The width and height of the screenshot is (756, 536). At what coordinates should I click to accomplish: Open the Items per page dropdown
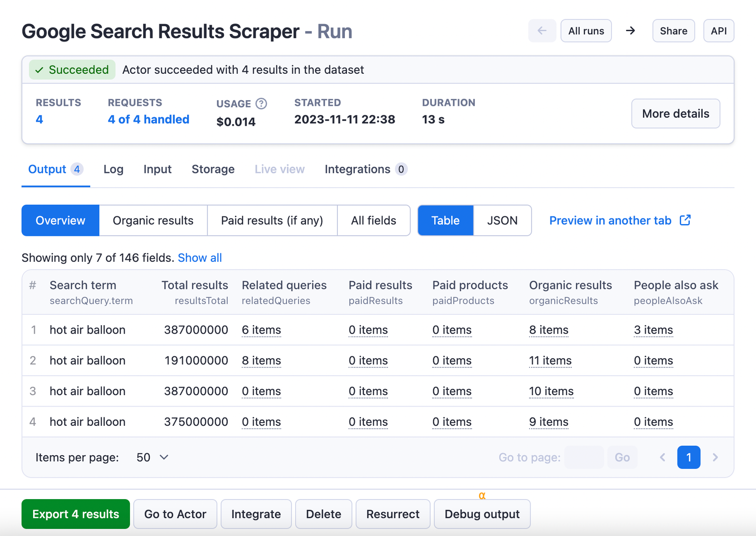click(x=151, y=457)
